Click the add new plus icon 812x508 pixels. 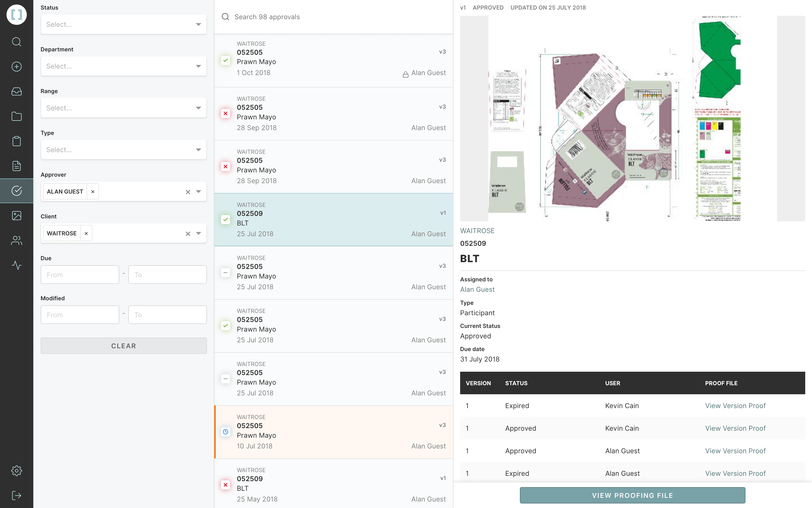16,67
